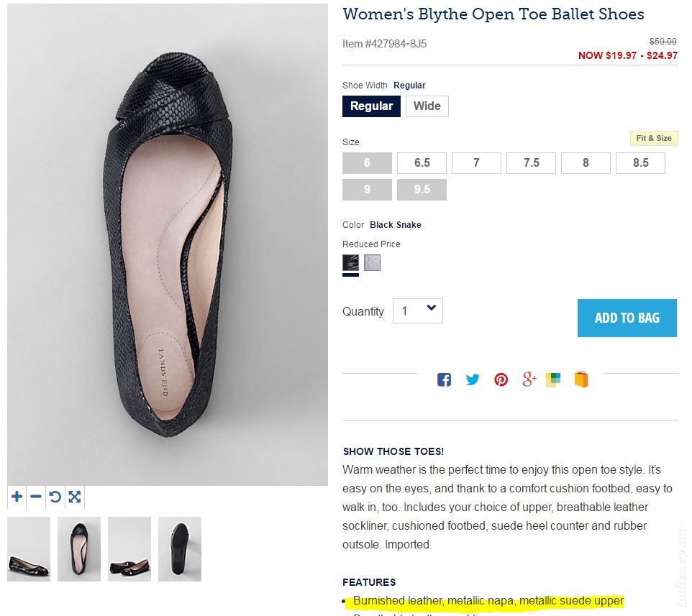Open the Quantity dropdown
The height and width of the screenshot is (616, 692).
pyautogui.click(x=418, y=311)
